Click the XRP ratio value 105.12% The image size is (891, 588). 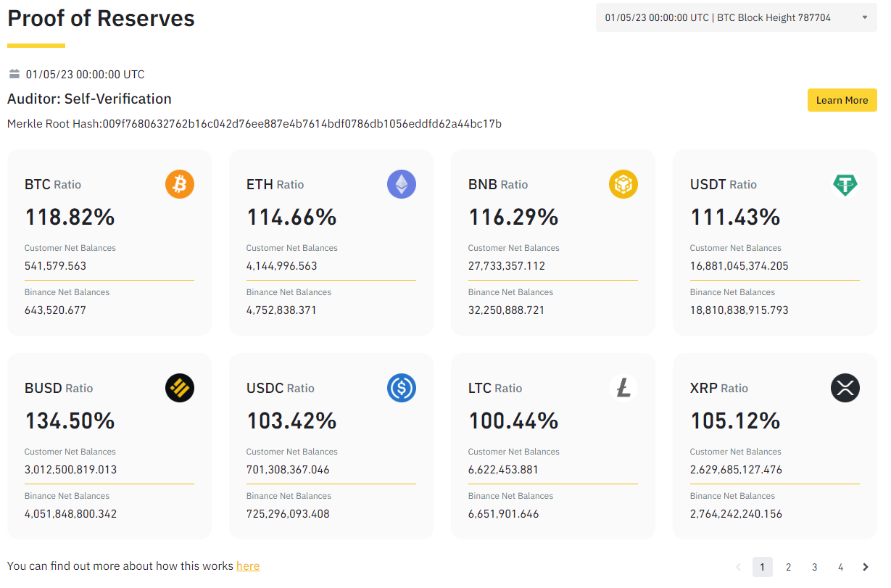coord(736,421)
